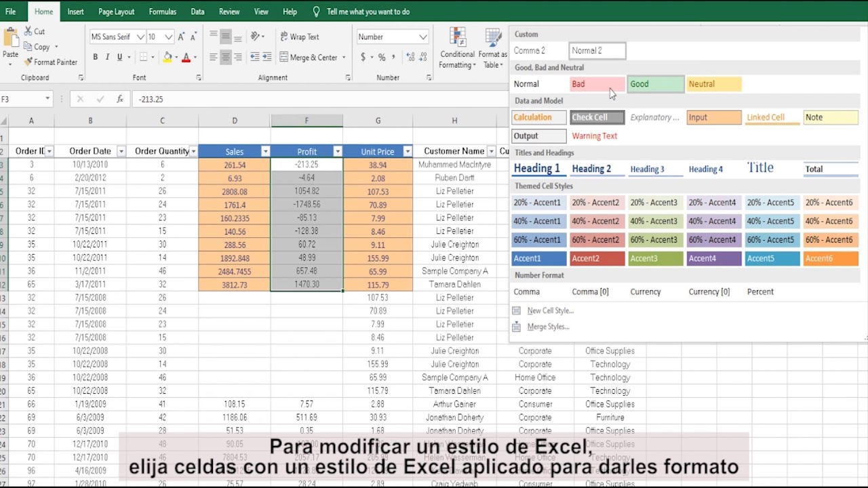
Task: Apply the red Font Color
Action: [x=186, y=58]
